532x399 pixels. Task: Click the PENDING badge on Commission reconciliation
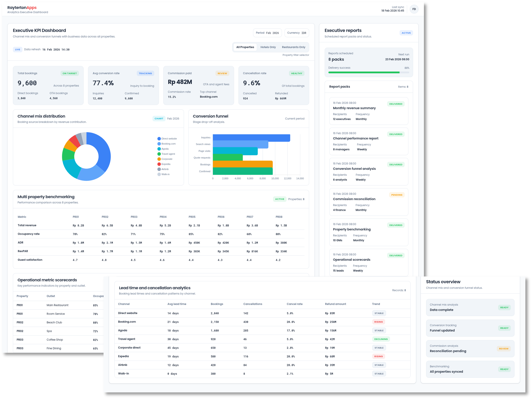[x=397, y=195]
